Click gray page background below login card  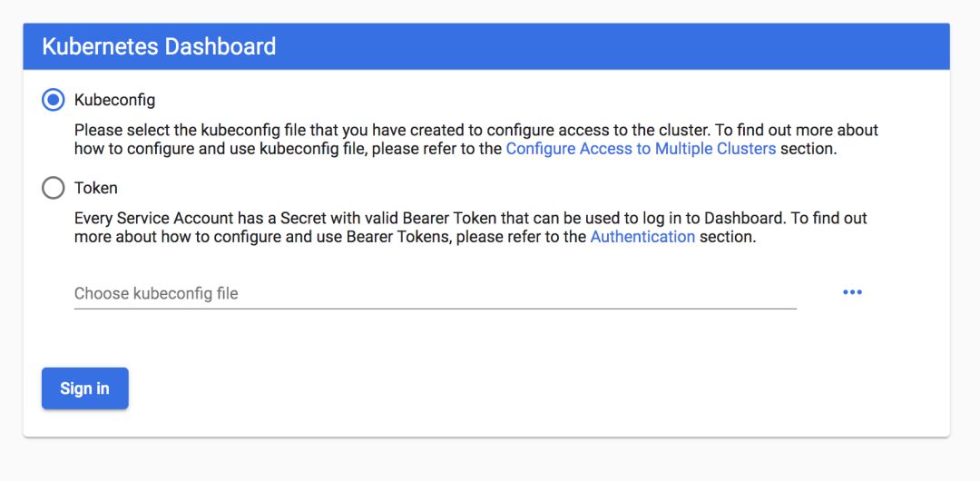[x=490, y=461]
